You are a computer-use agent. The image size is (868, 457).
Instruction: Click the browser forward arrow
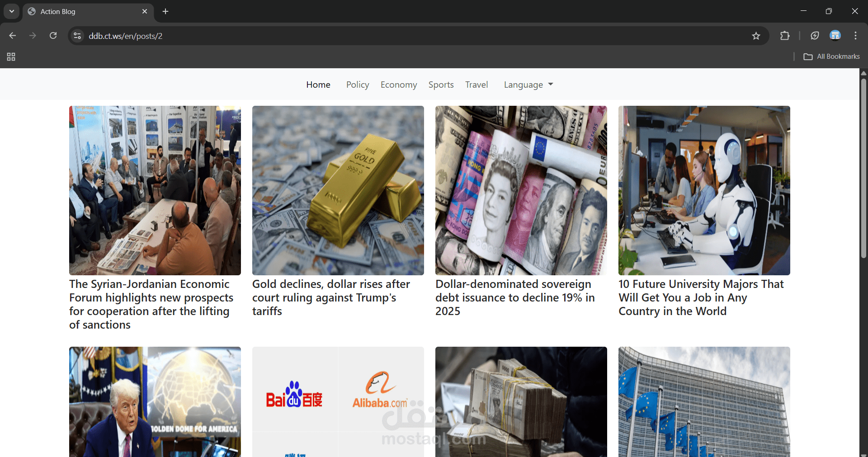click(x=33, y=36)
